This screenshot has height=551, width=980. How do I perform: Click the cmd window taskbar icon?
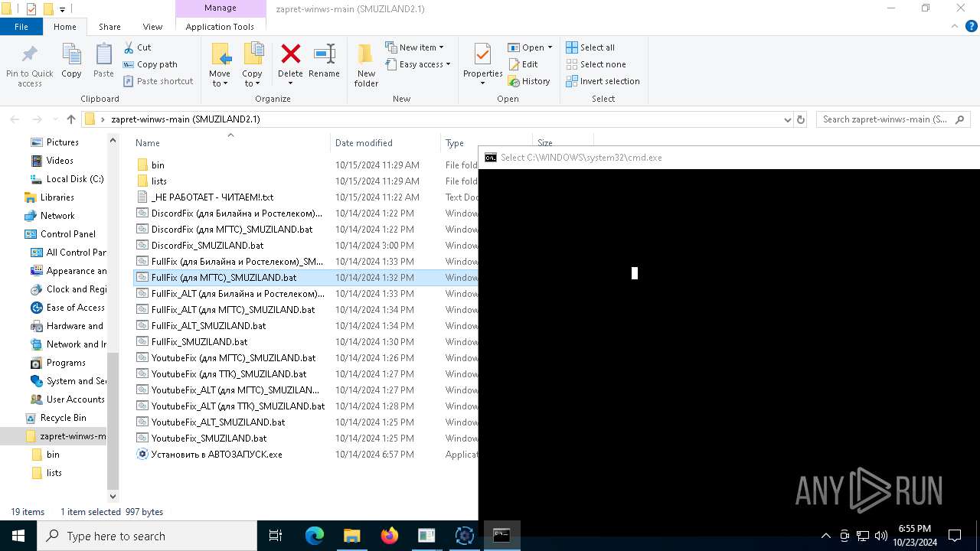tap(501, 536)
